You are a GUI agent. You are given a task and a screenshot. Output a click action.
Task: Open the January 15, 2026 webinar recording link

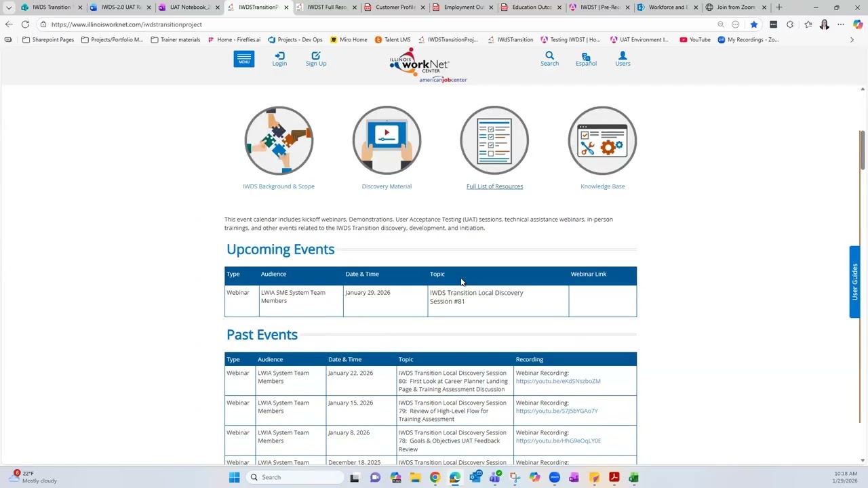click(x=557, y=411)
